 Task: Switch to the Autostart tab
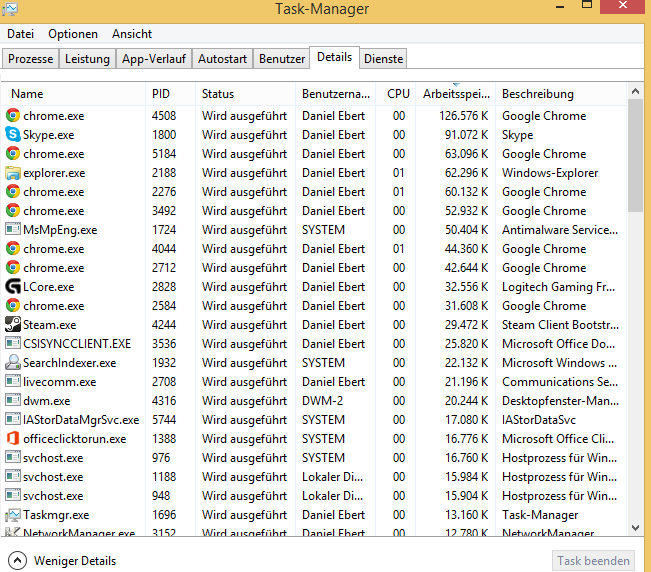tap(222, 59)
